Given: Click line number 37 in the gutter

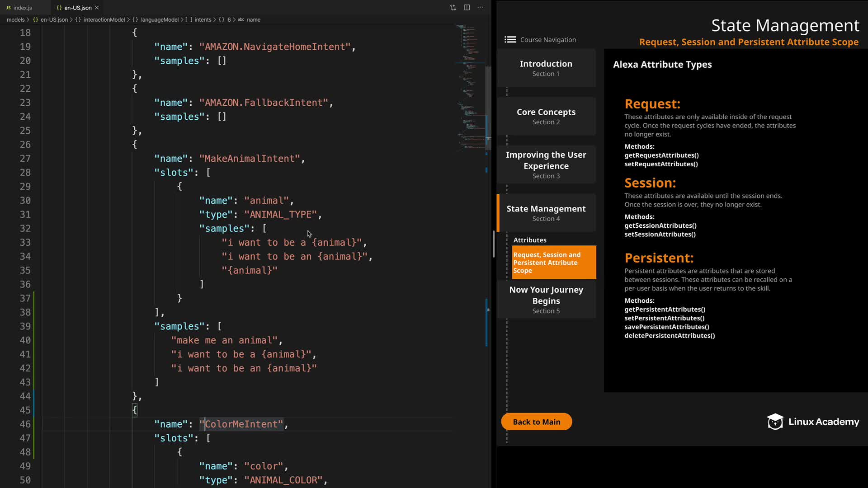Looking at the screenshot, I should click(x=25, y=298).
